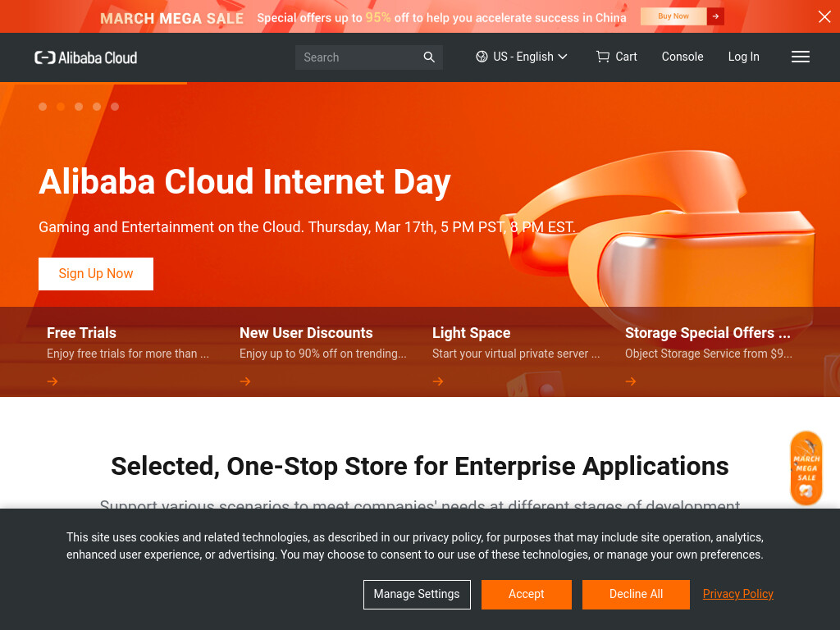The width and height of the screenshot is (840, 630).
Task: Click 'Object Storage Service from $9...' text
Action: [x=709, y=354]
